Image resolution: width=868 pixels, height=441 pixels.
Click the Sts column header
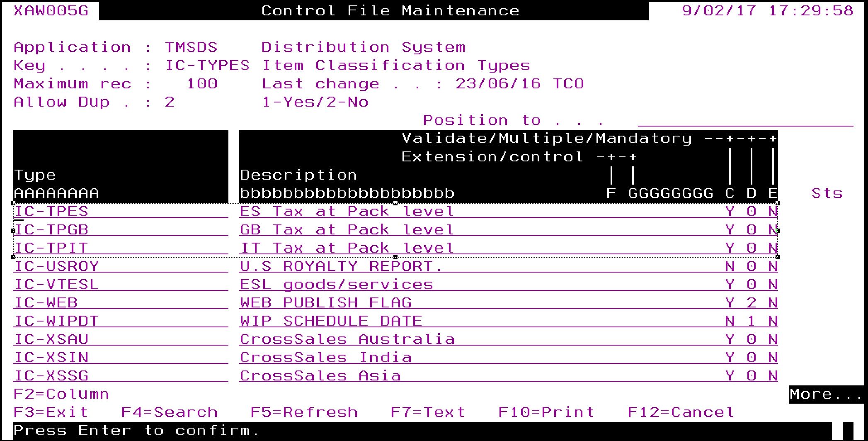(827, 193)
